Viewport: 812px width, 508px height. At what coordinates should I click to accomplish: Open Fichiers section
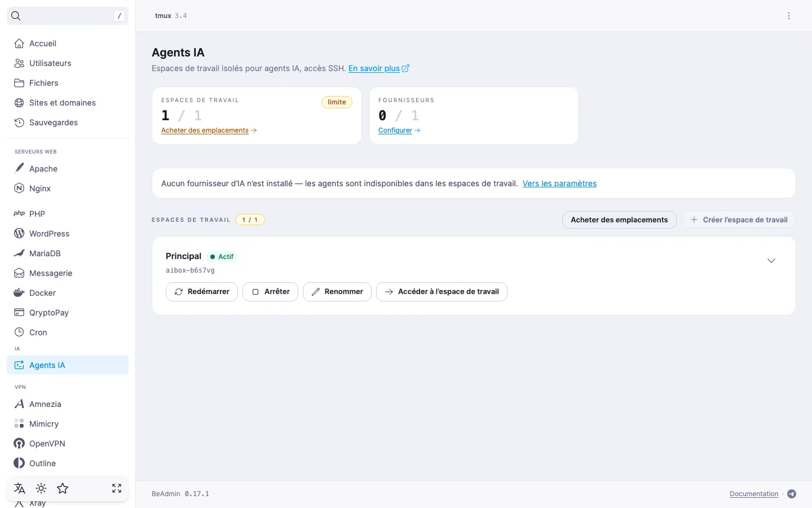(68, 83)
